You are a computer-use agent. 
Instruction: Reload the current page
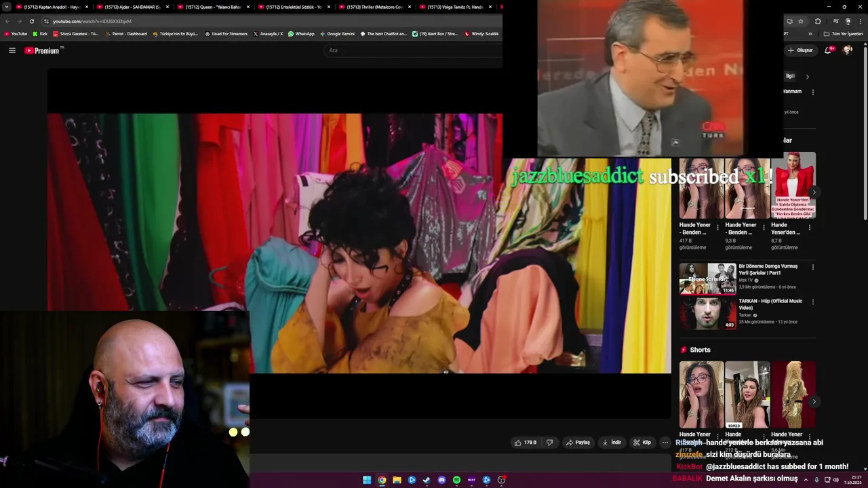(31, 21)
